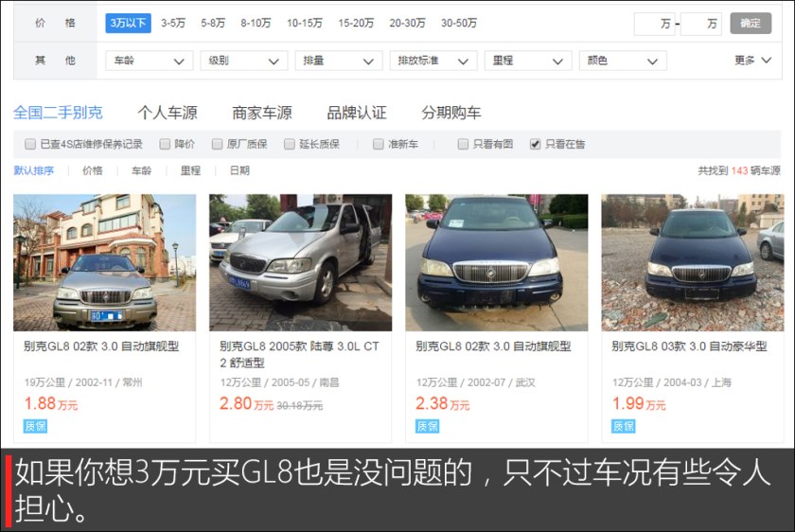
Task: Click the 共找到 143 辆车源 count
Action: click(x=739, y=171)
